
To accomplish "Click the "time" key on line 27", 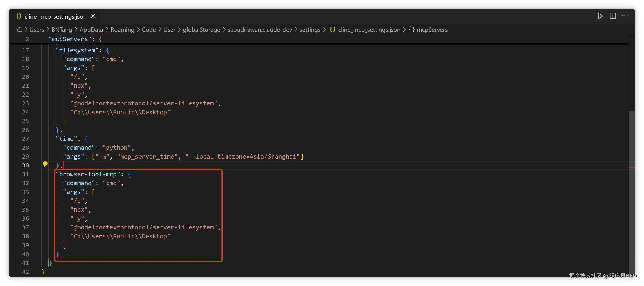I will (66, 139).
